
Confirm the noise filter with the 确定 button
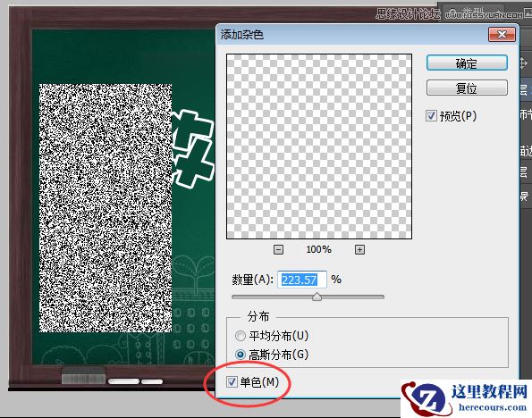(467, 63)
